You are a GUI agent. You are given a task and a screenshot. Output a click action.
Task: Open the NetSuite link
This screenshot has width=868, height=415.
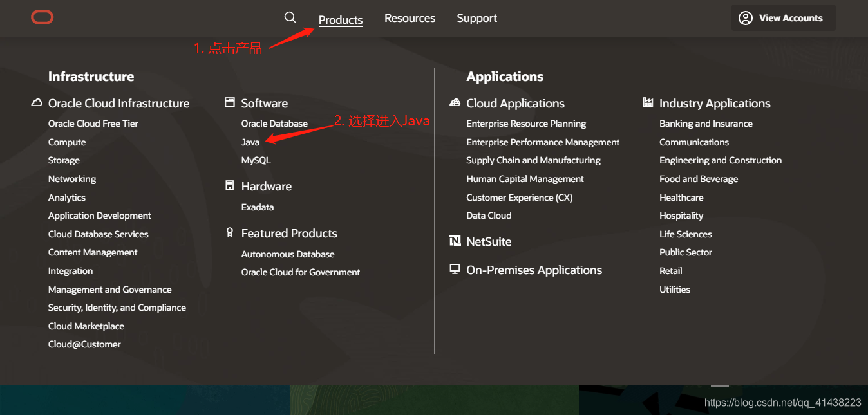pos(489,242)
